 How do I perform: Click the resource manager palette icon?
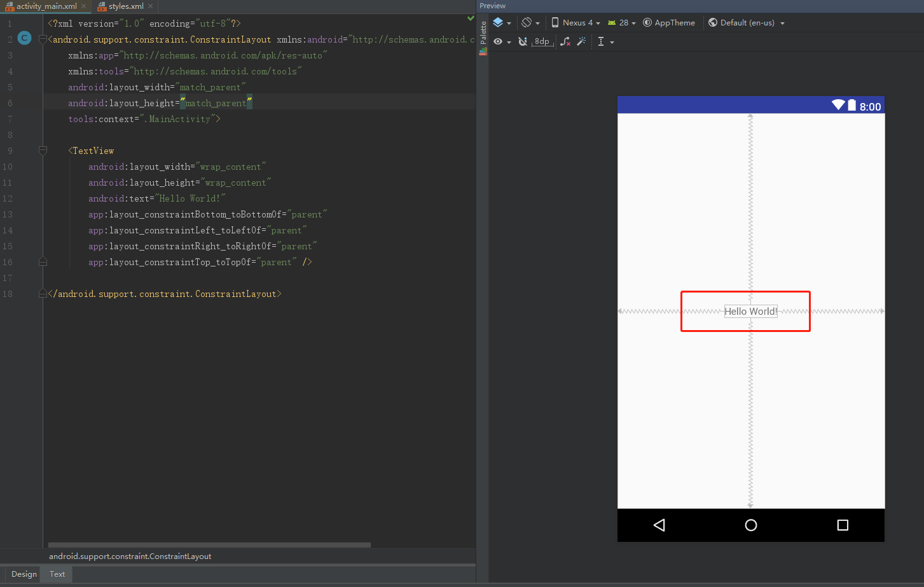point(483,52)
